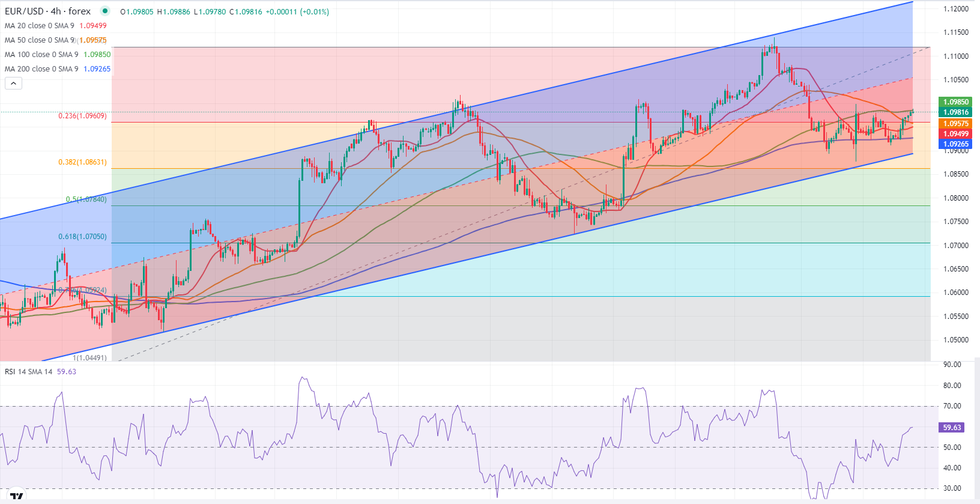The height and width of the screenshot is (504, 980).
Task: Select the Fibonacci label 0.618(1.07050)
Action: 82,237
